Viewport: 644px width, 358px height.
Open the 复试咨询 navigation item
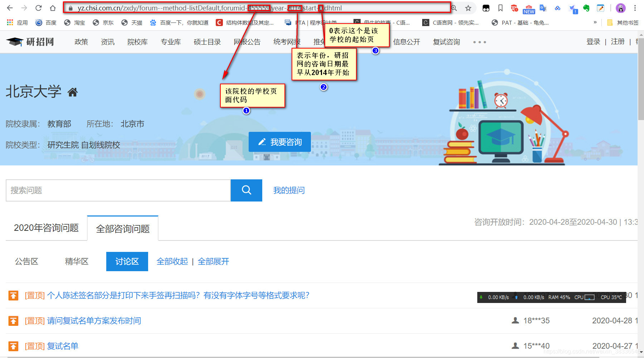coord(447,42)
